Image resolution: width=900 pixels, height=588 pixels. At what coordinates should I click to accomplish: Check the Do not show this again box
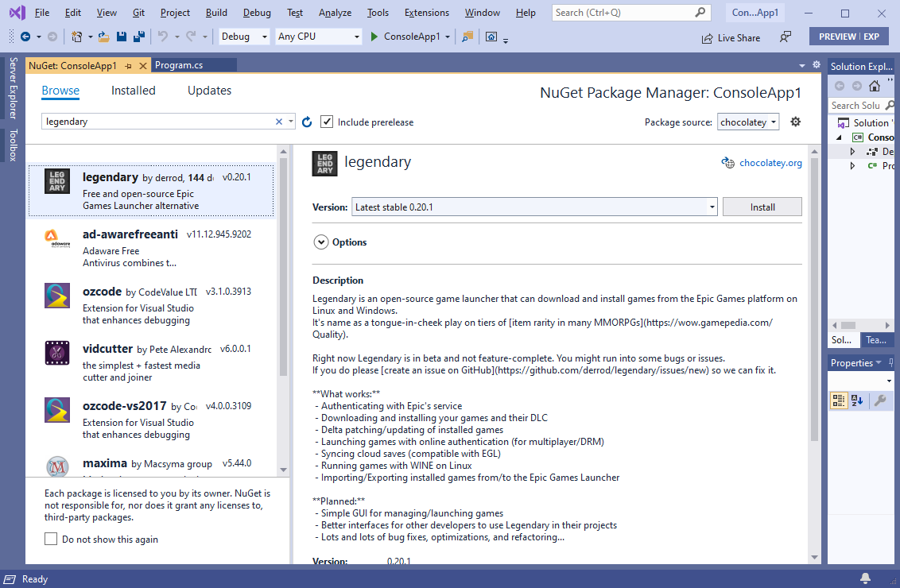pos(51,539)
